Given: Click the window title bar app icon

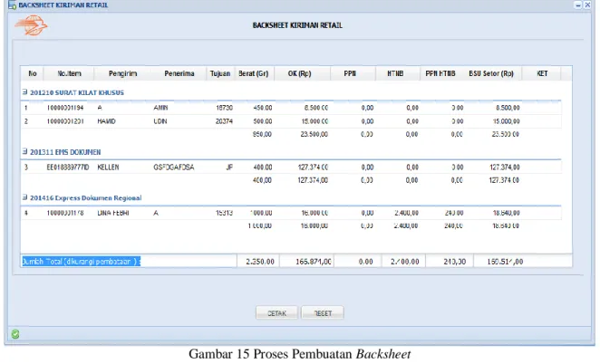Looking at the screenshot, I should click(x=12, y=5).
